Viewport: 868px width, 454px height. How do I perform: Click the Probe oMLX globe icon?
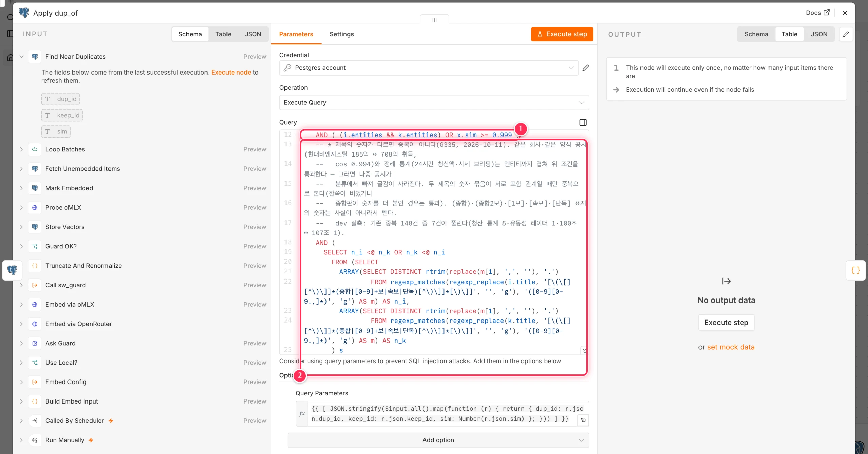pos(35,208)
